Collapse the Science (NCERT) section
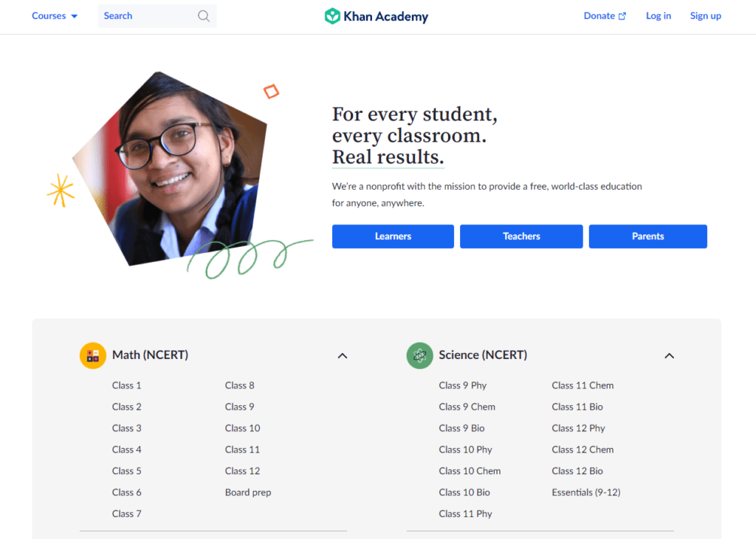Viewport: 756px width, 539px height. point(669,356)
